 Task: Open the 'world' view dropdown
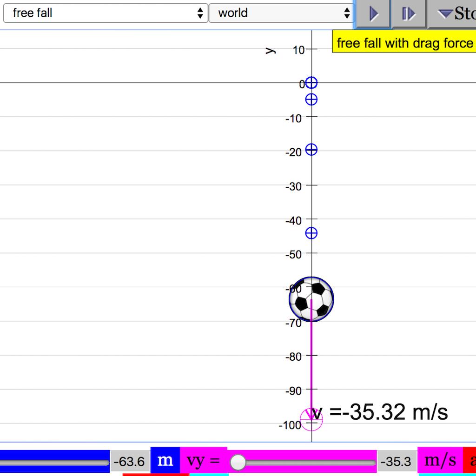282,13
